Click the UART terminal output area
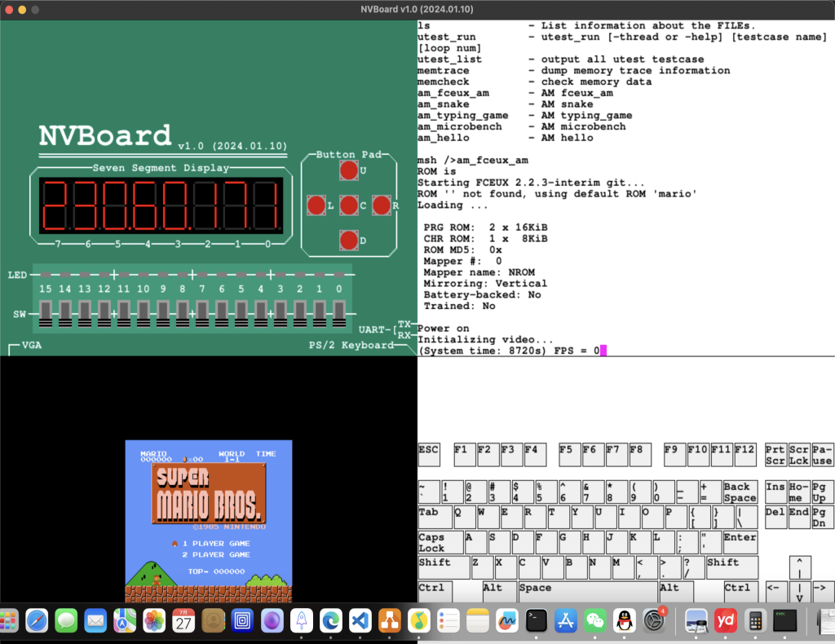 pyautogui.click(x=625, y=188)
